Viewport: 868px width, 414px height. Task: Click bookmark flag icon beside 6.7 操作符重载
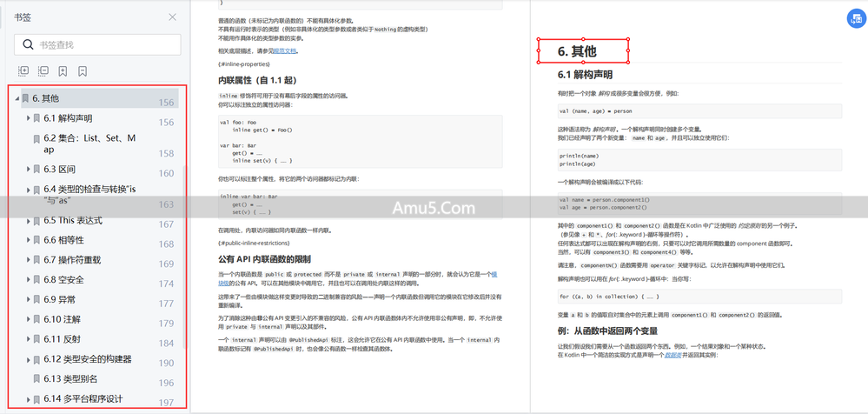[x=36, y=260]
